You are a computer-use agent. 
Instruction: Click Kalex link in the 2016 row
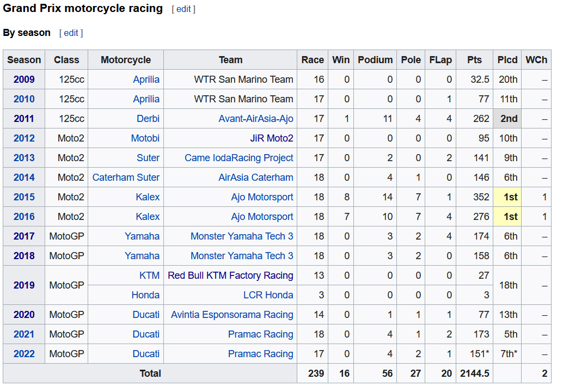click(x=148, y=217)
